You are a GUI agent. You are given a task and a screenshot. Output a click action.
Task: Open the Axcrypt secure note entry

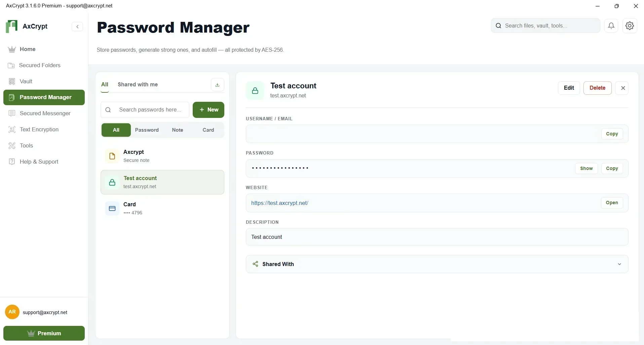point(162,156)
